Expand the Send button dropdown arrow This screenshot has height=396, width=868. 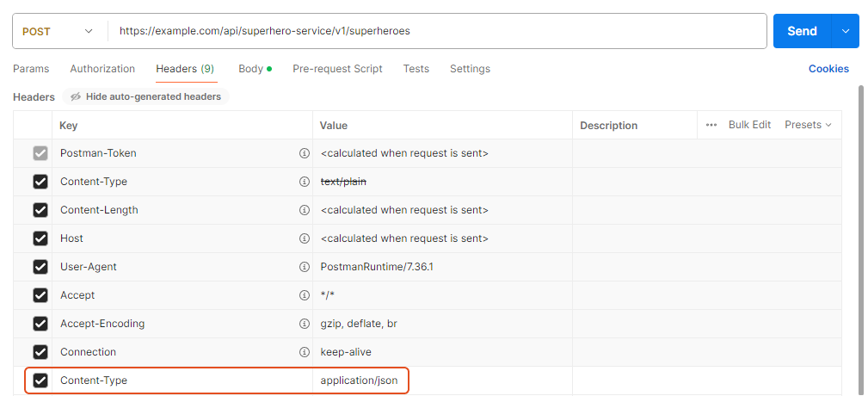pos(845,31)
